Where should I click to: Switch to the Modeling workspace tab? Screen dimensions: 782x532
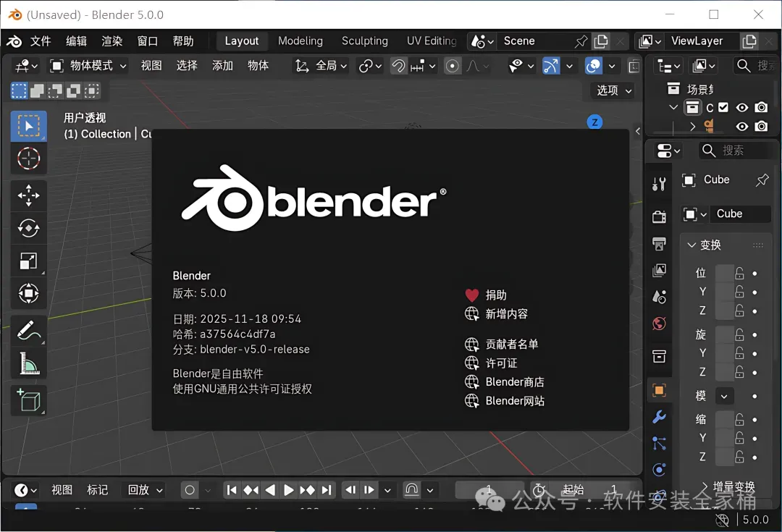coord(300,41)
